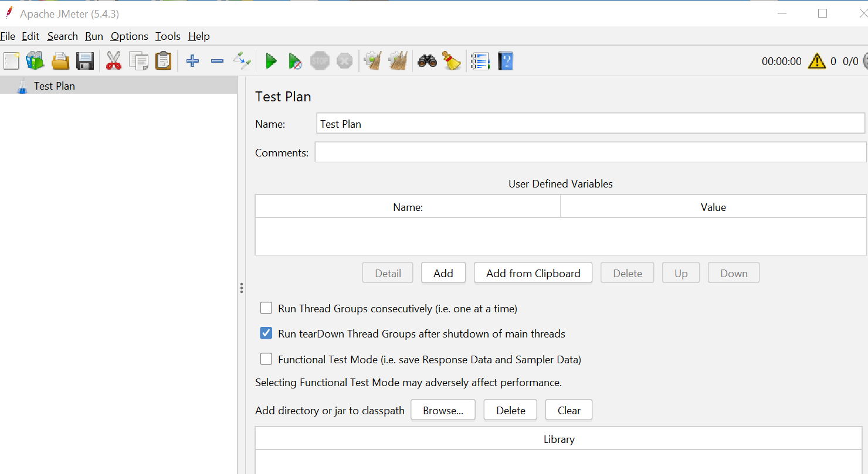Select the Test Plan tree node
The width and height of the screenshot is (868, 474).
(55, 86)
